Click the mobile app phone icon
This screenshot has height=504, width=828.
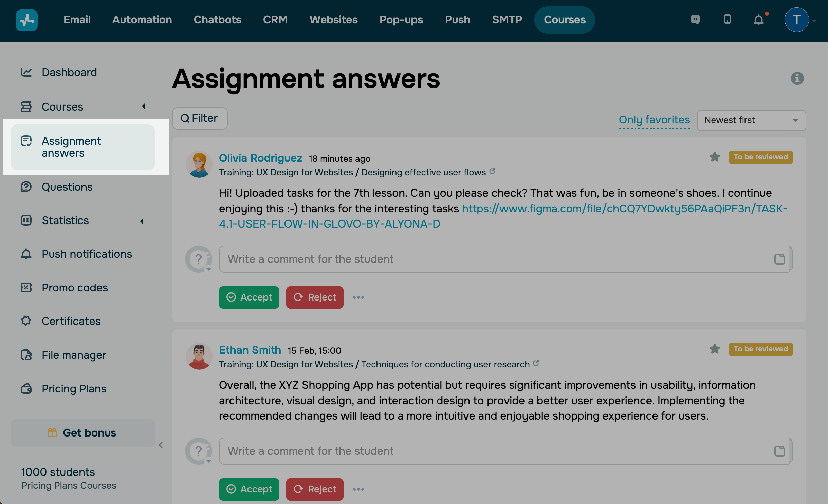coord(727,19)
